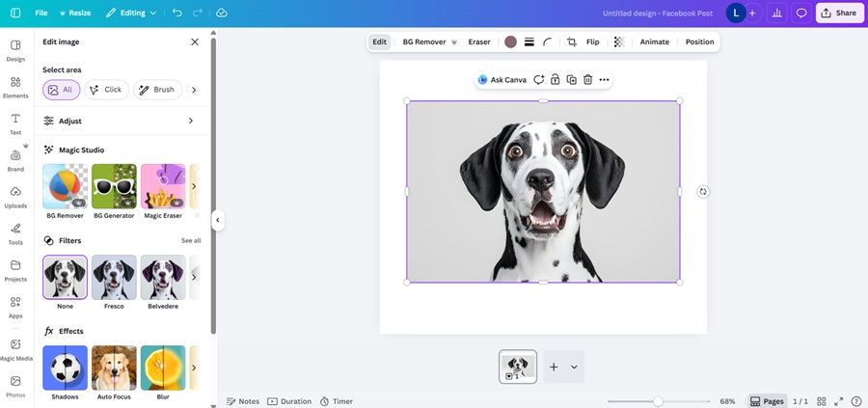Open the Elements tab in sidebar

pyautogui.click(x=15, y=88)
